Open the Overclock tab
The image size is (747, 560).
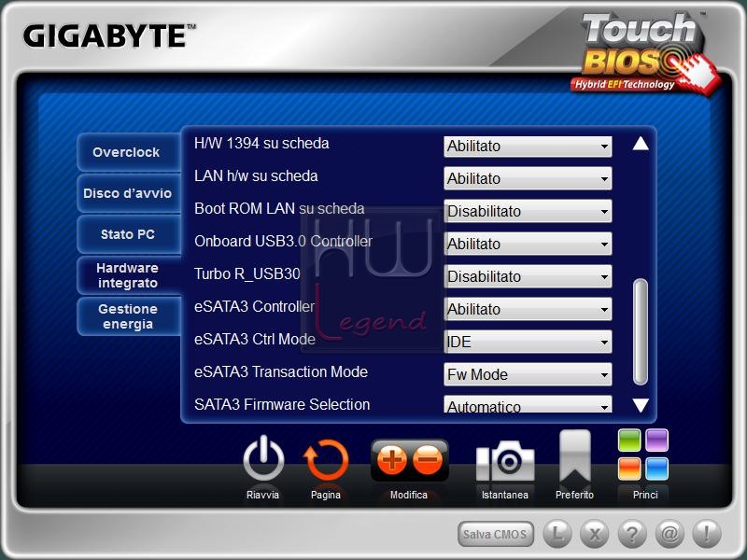(x=129, y=152)
